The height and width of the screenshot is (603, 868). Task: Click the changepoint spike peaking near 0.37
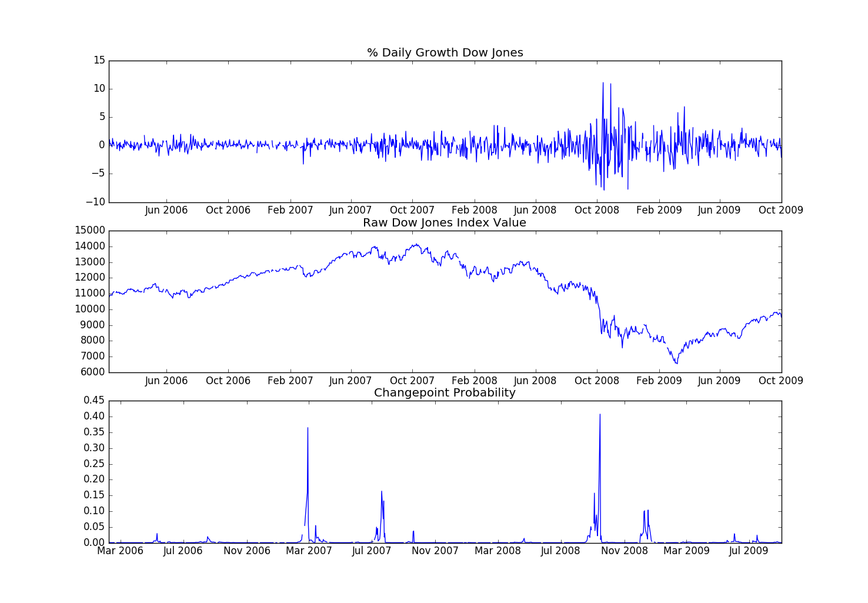pos(308,429)
